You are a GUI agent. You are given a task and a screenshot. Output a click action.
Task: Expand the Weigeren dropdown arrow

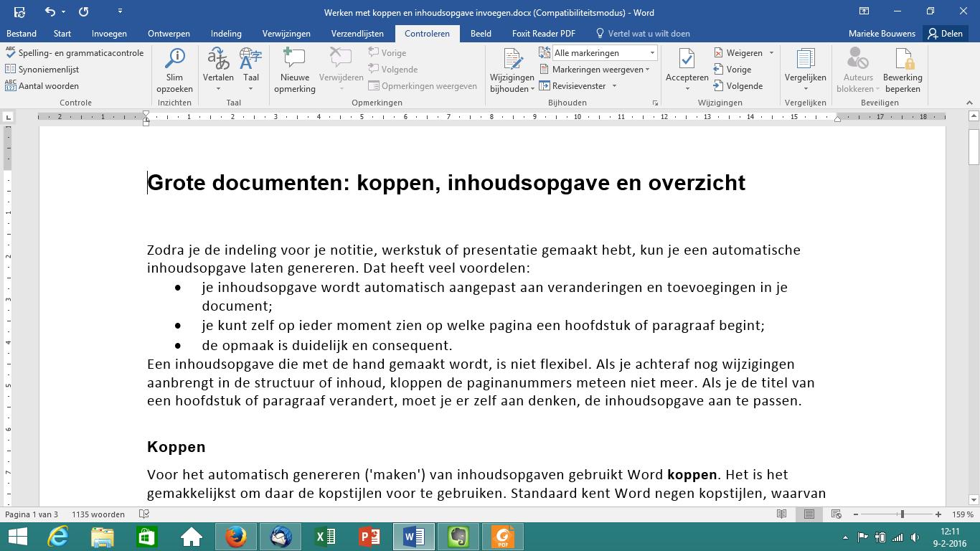pyautogui.click(x=771, y=53)
